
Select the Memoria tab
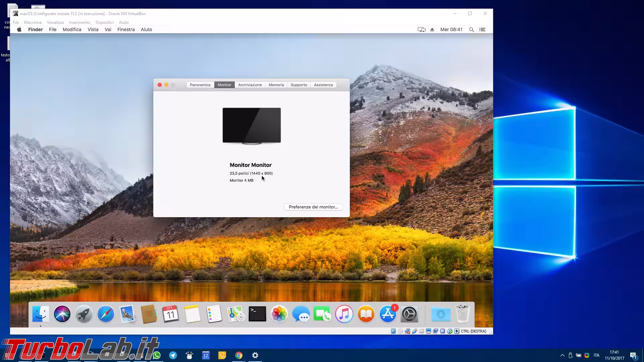(276, 85)
